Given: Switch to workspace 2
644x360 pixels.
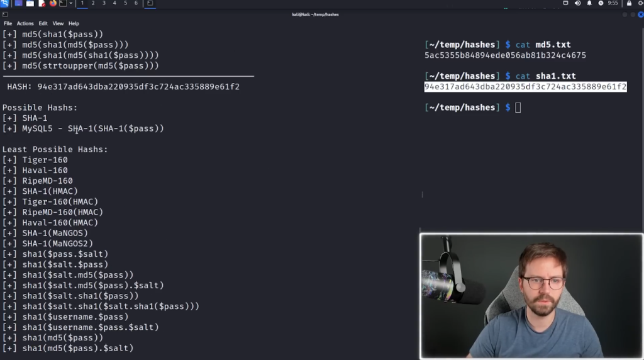Looking at the screenshot, I should coord(93,3).
